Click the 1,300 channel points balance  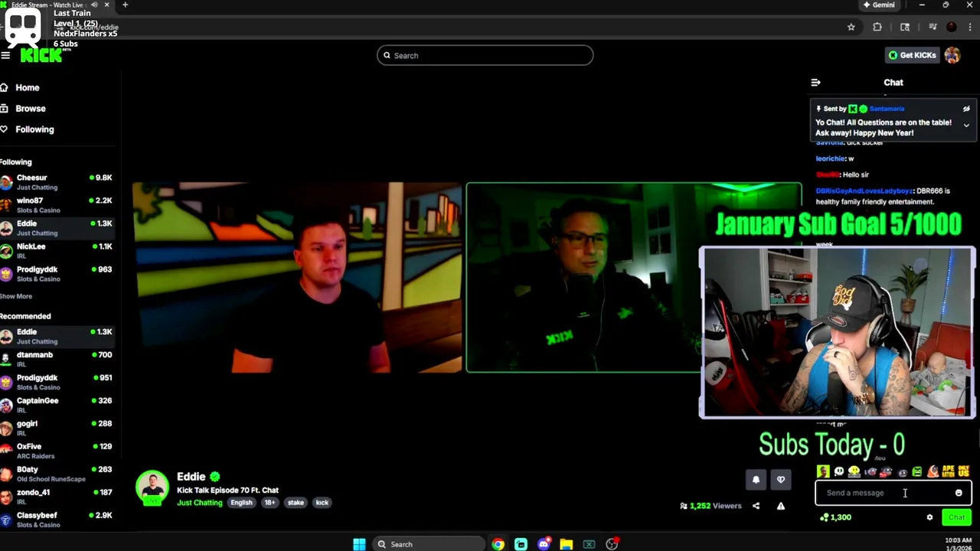coord(835,517)
